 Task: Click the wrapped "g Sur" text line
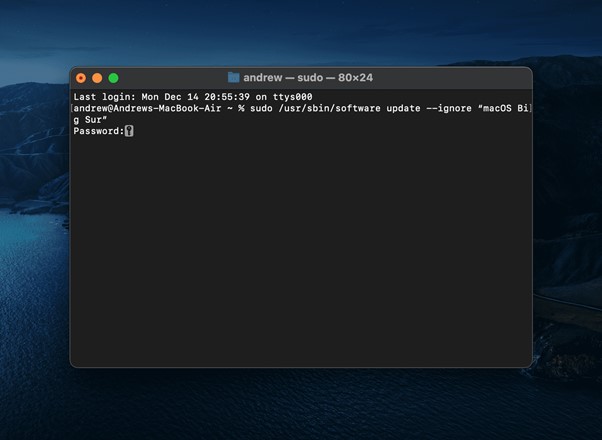click(x=90, y=119)
